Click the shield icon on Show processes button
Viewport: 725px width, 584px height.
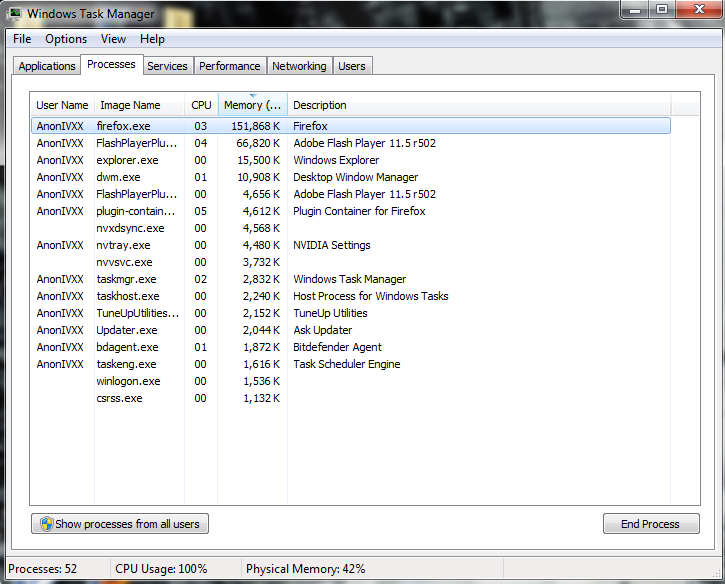tap(47, 524)
